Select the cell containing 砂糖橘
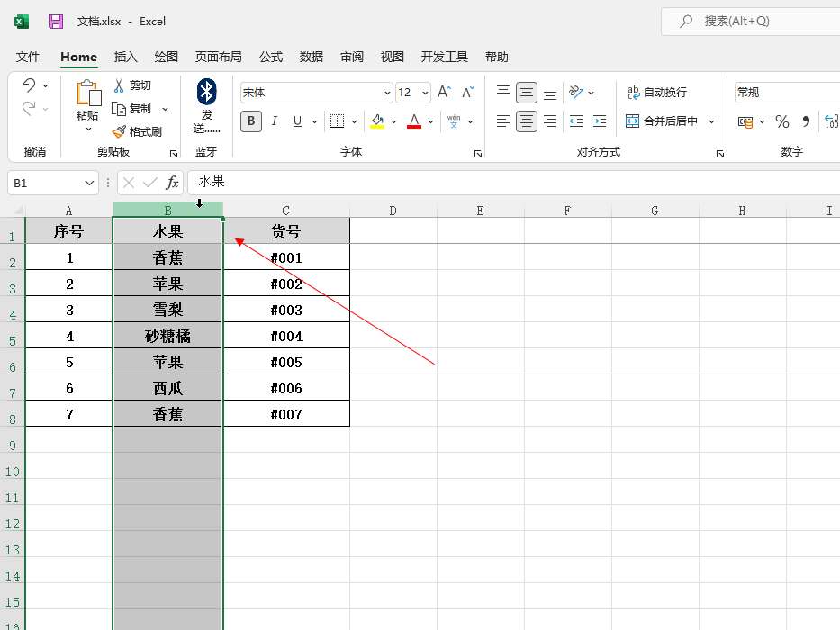840x630 pixels. pyautogui.click(x=167, y=336)
